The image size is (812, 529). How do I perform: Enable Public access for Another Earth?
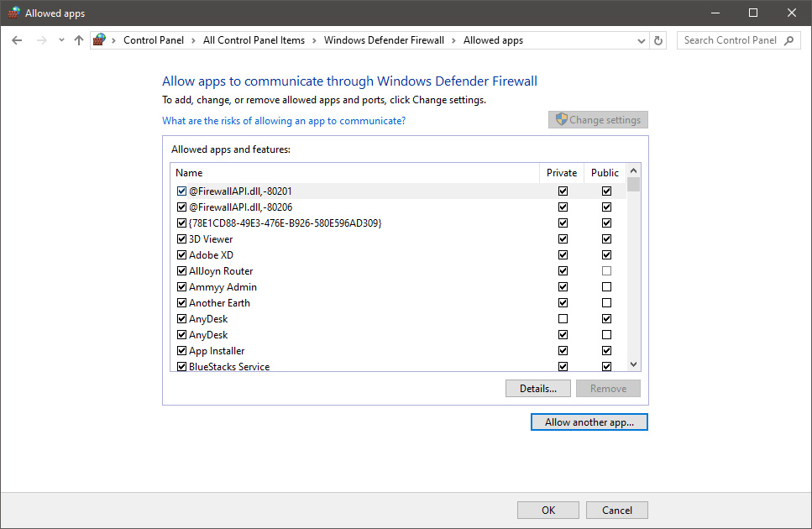coord(606,303)
